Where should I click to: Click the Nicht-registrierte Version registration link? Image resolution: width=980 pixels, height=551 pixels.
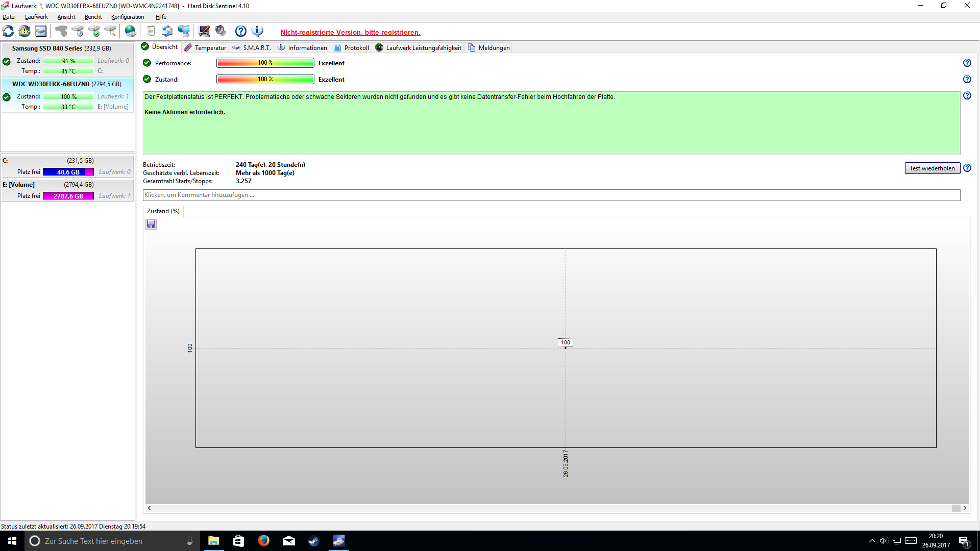point(350,32)
